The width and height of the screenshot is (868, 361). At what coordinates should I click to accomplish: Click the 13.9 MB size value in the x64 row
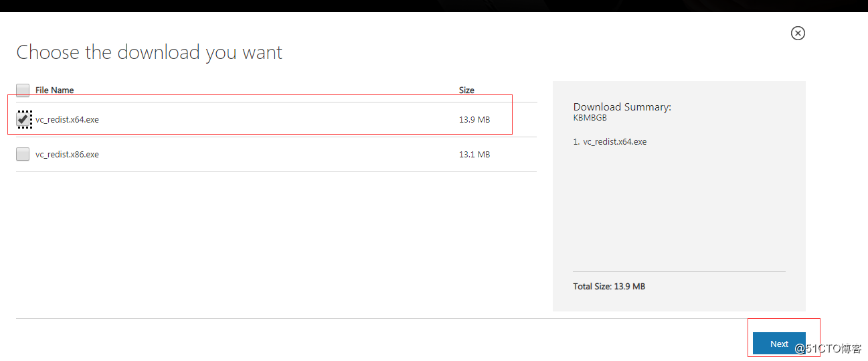474,120
